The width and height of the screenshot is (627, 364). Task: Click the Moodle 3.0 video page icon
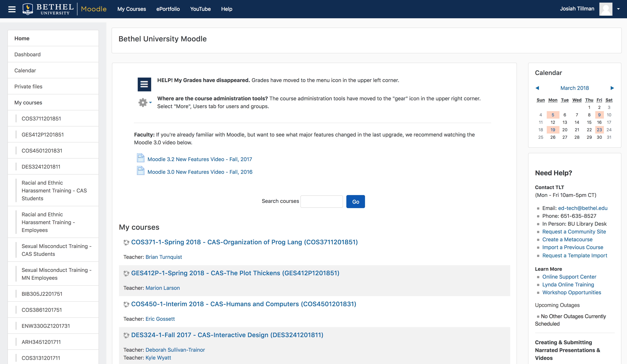coord(141,171)
